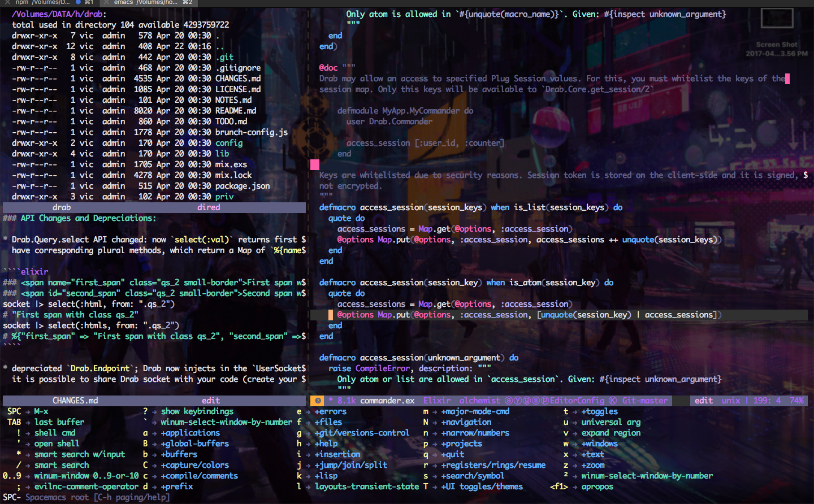Select 'expand region' which-key entry
Screen dimensions: 814x504
pos(611,433)
